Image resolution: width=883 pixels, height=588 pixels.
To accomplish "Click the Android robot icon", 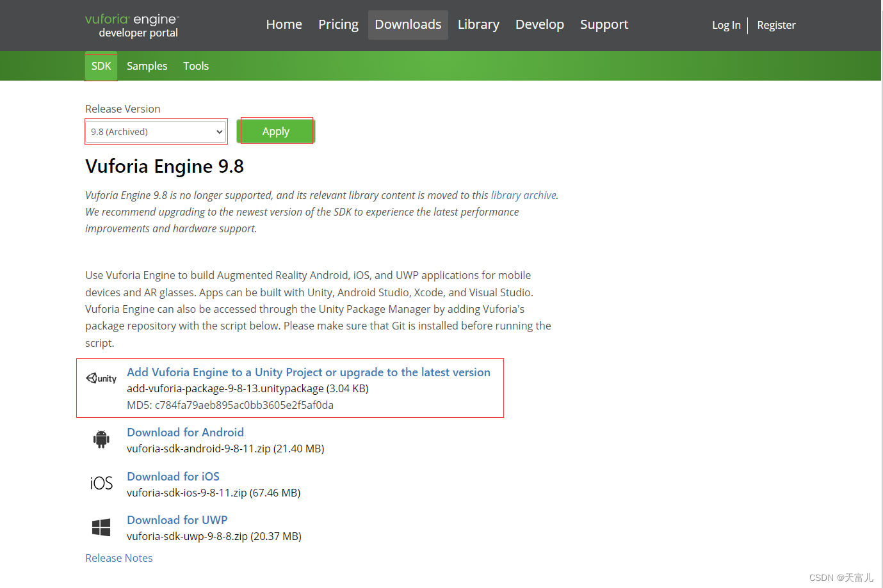I will pyautogui.click(x=101, y=439).
